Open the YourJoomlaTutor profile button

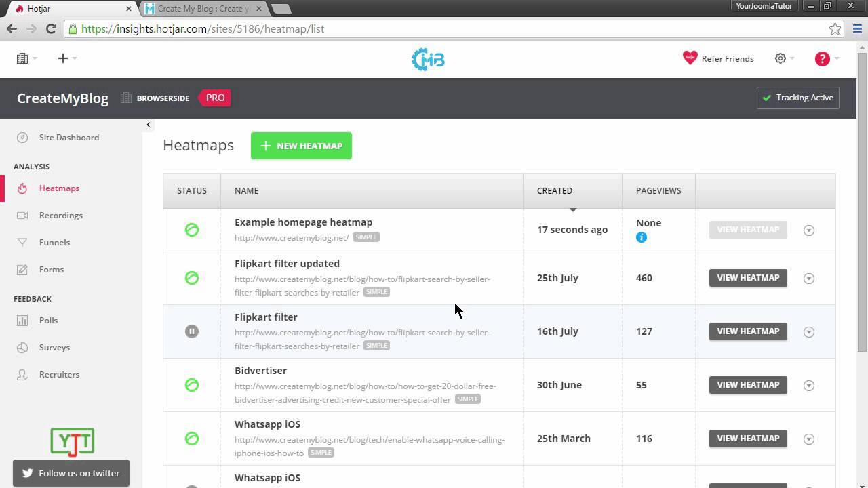pyautogui.click(x=764, y=6)
